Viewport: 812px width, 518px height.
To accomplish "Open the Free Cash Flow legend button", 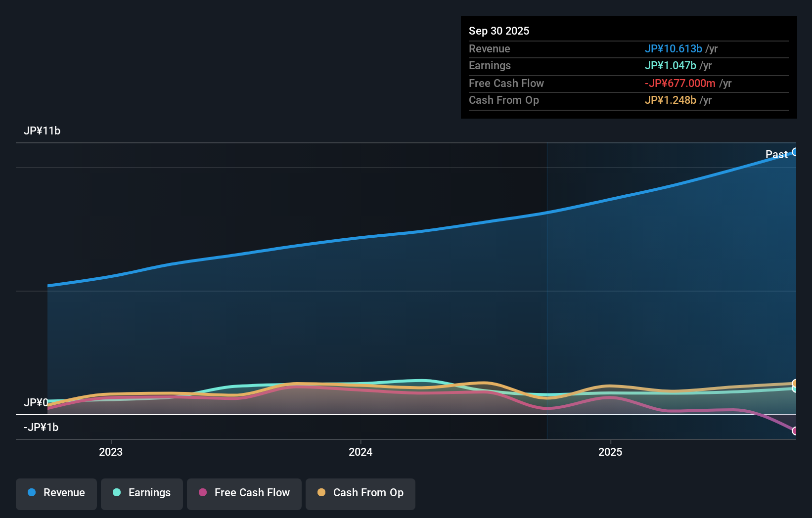I will point(244,494).
